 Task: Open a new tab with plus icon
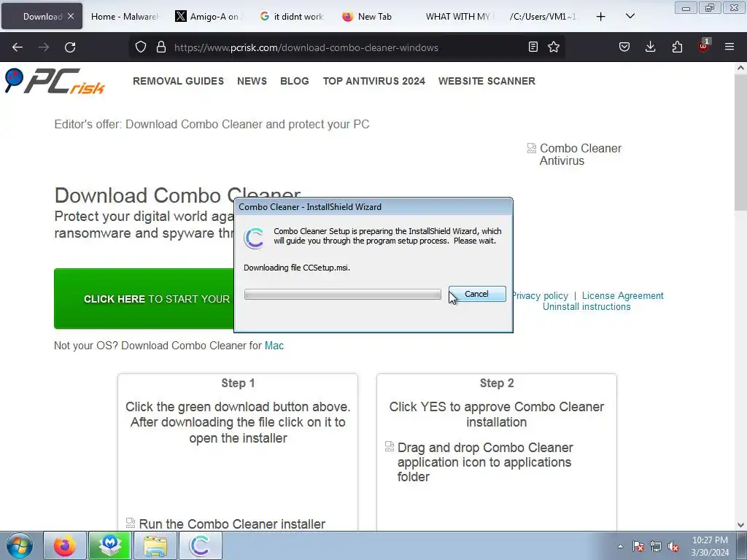[601, 17]
